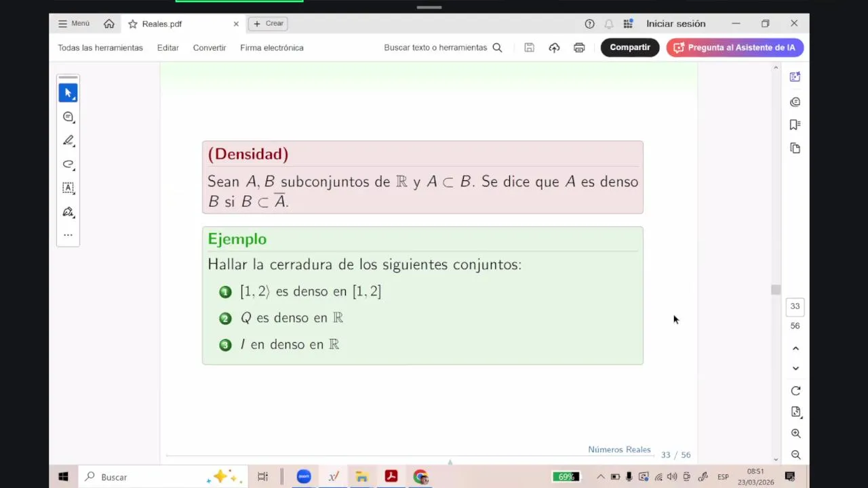Viewport: 868px width, 488px height.
Task: Close the Reales.pdf tab
Action: [x=236, y=24]
